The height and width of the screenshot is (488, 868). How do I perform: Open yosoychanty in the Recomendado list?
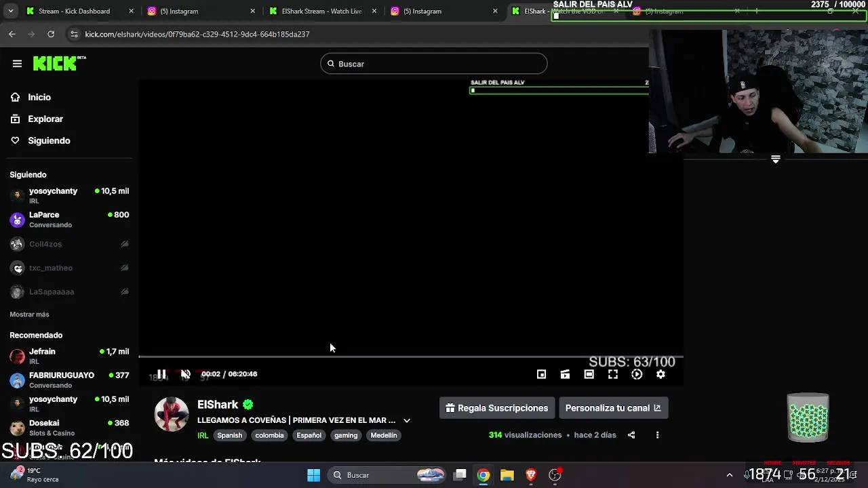click(69, 403)
